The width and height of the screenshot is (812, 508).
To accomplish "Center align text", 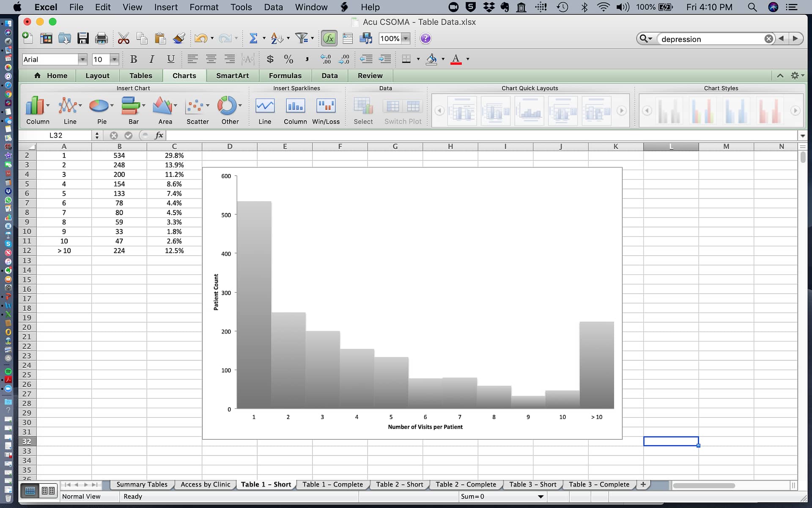I will (211, 59).
